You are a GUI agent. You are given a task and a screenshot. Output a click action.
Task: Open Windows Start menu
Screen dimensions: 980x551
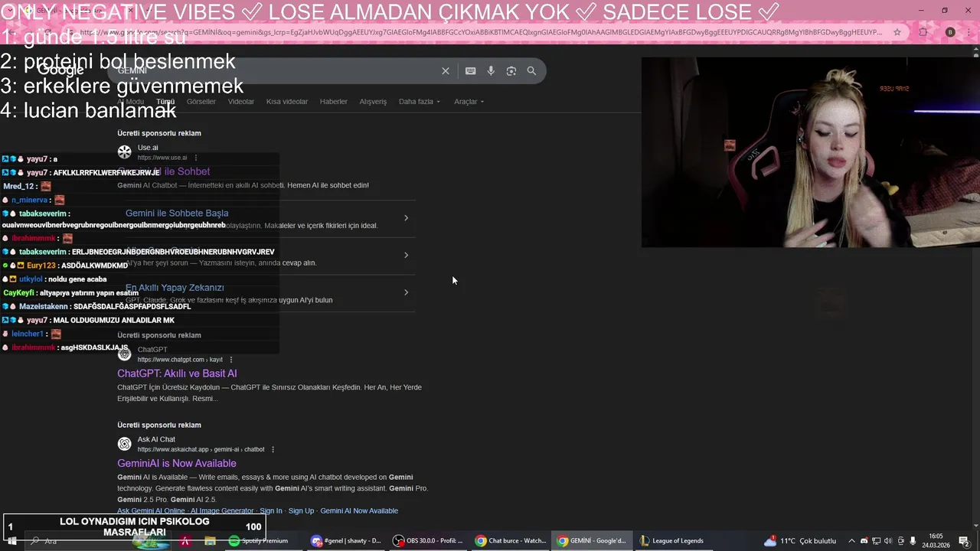click(x=11, y=541)
